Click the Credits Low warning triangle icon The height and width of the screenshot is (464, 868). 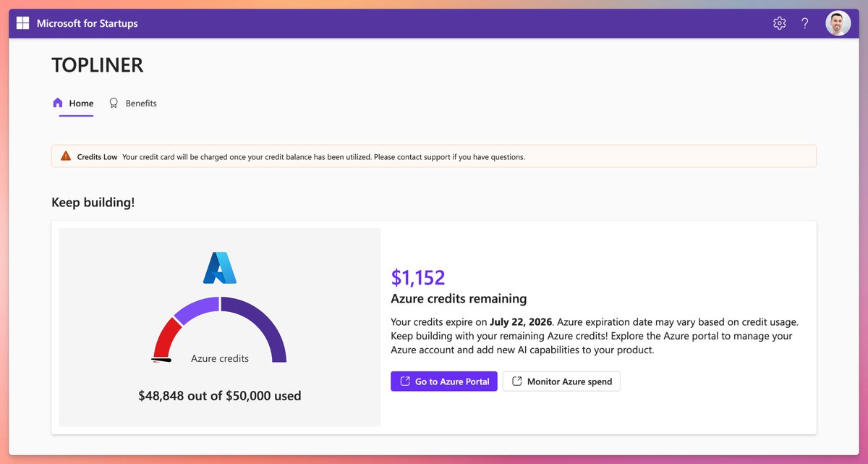pyautogui.click(x=66, y=156)
